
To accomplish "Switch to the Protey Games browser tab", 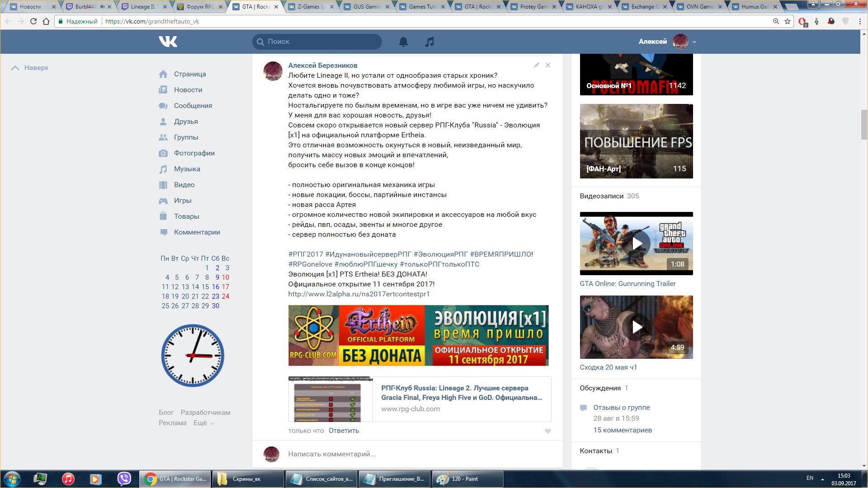I will (x=533, y=7).
